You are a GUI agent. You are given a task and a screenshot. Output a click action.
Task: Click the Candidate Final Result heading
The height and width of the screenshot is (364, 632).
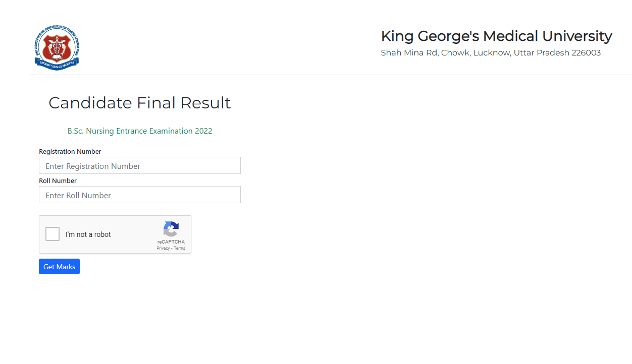[140, 103]
